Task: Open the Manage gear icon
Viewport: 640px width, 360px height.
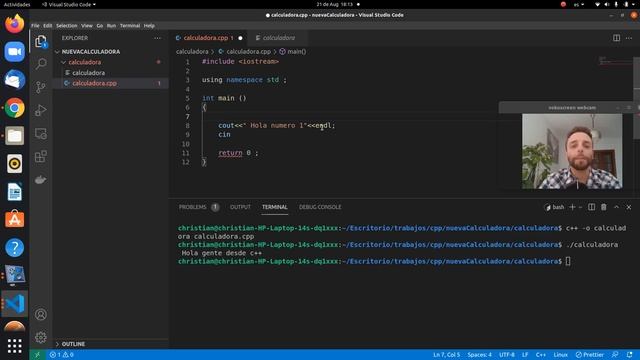Action: (x=41, y=337)
